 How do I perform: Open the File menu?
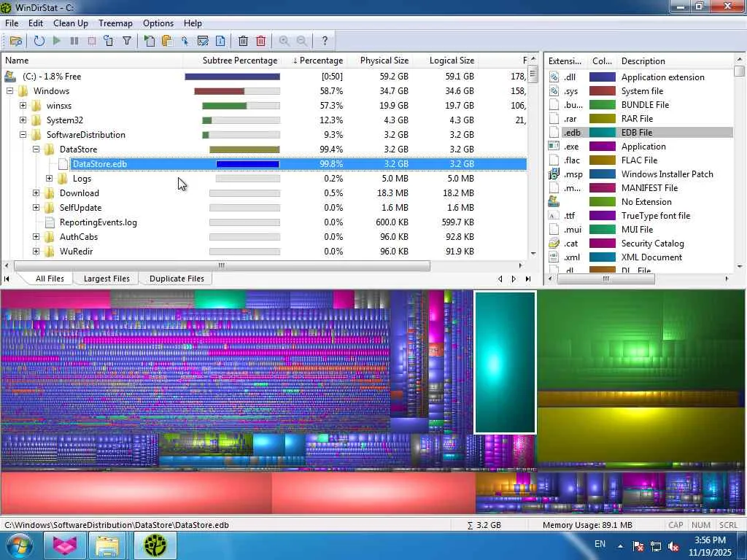12,23
